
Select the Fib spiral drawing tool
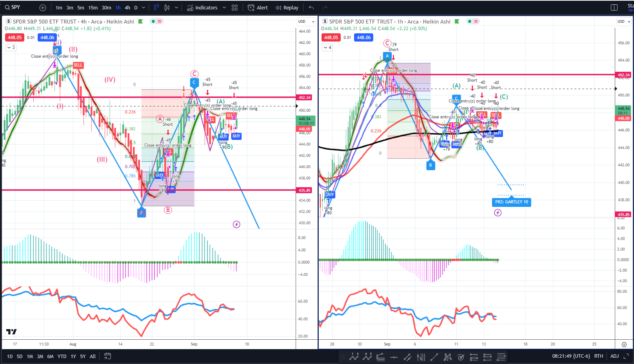point(461,357)
